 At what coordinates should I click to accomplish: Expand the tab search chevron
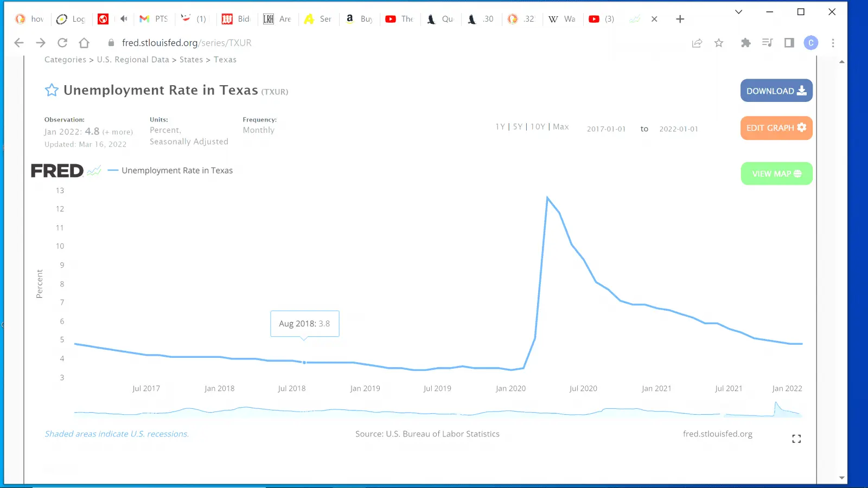(738, 12)
